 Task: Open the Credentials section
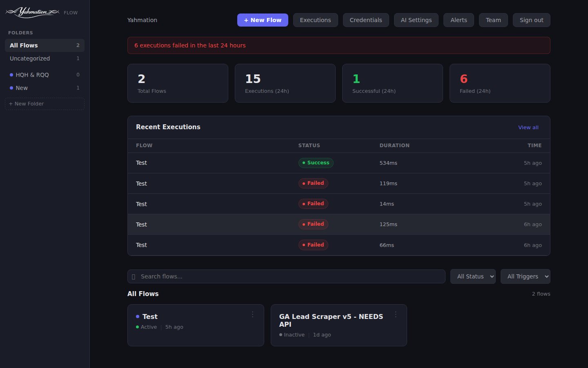[x=366, y=20]
